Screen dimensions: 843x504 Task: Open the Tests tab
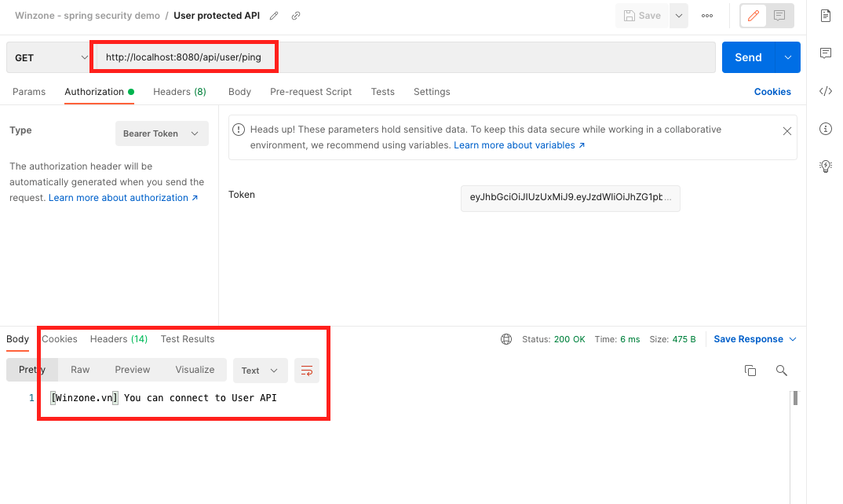tap(383, 91)
